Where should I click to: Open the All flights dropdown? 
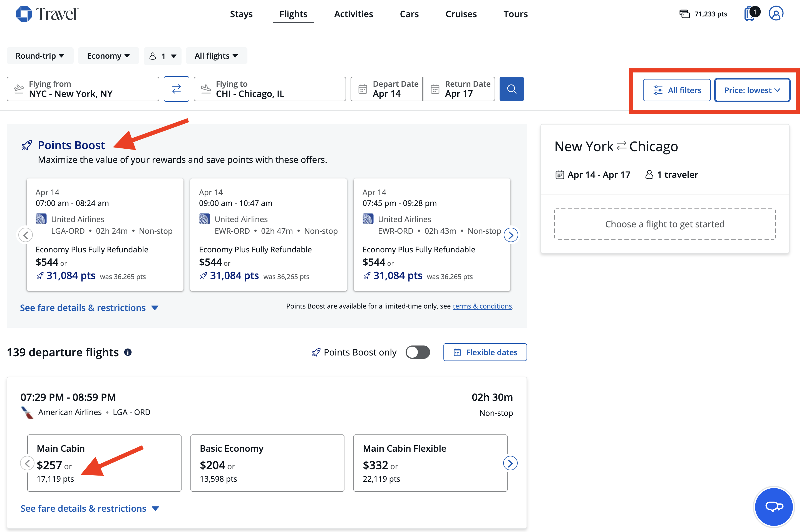pos(216,56)
